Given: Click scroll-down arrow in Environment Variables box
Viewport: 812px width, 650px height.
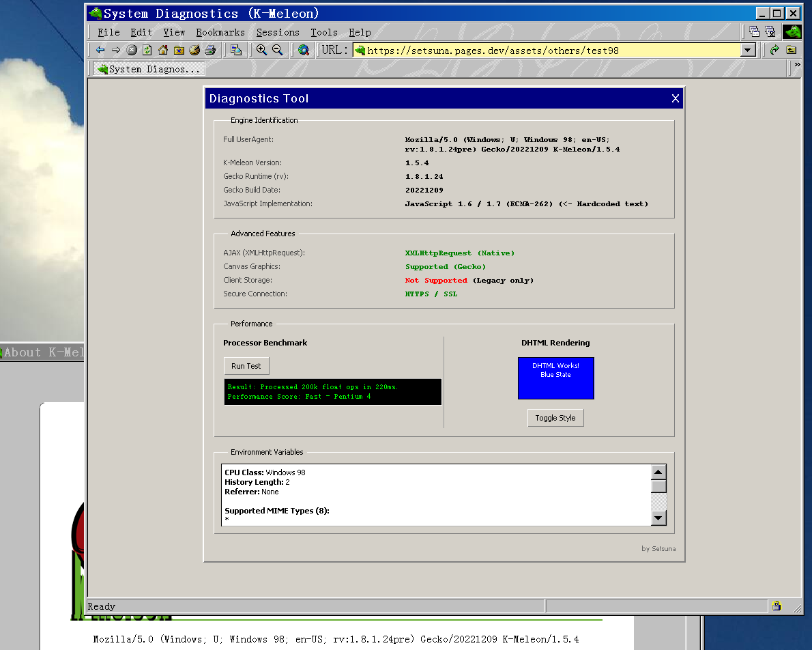Looking at the screenshot, I should tap(658, 518).
